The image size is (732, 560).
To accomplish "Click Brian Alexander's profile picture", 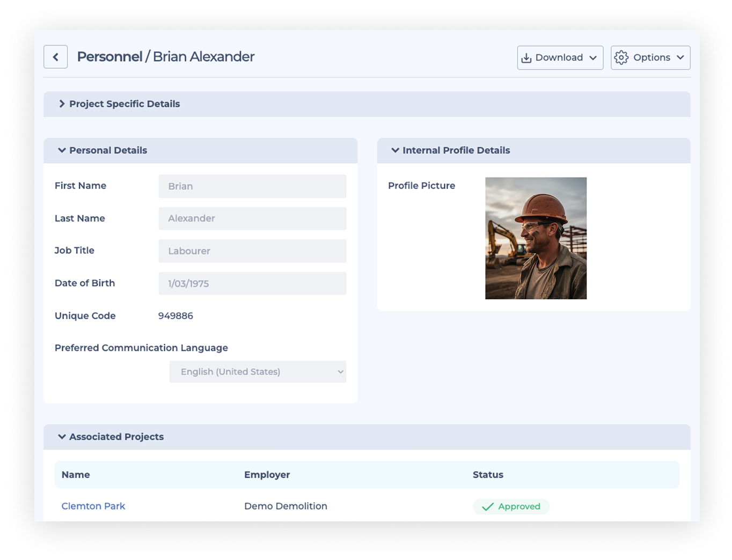I will pos(536,238).
